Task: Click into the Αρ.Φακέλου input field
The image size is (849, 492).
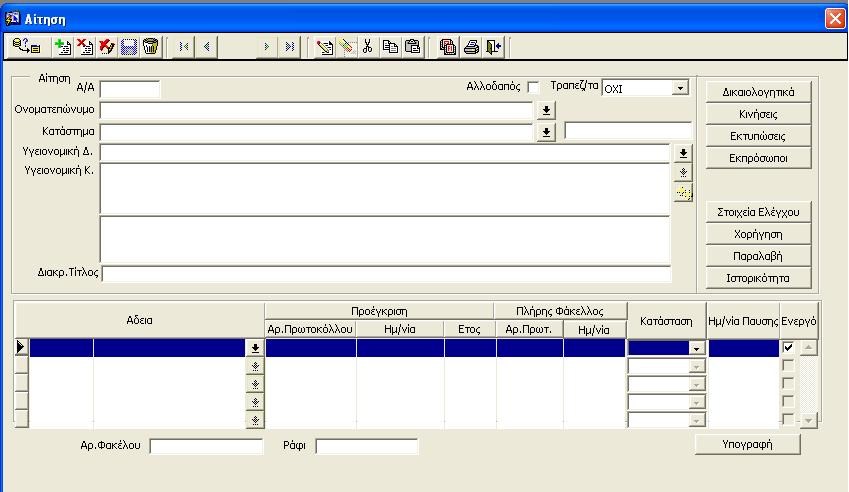Action: [x=205, y=446]
